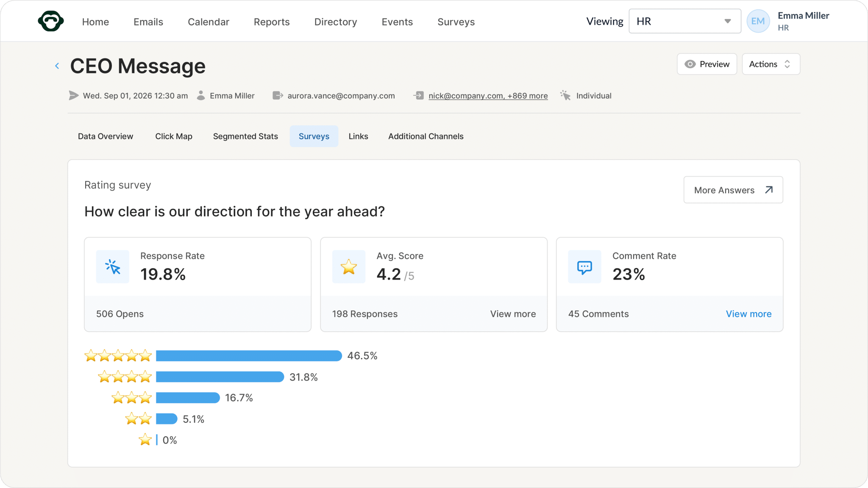
Task: Click the 16.7% three-star bar
Action: 188,398
